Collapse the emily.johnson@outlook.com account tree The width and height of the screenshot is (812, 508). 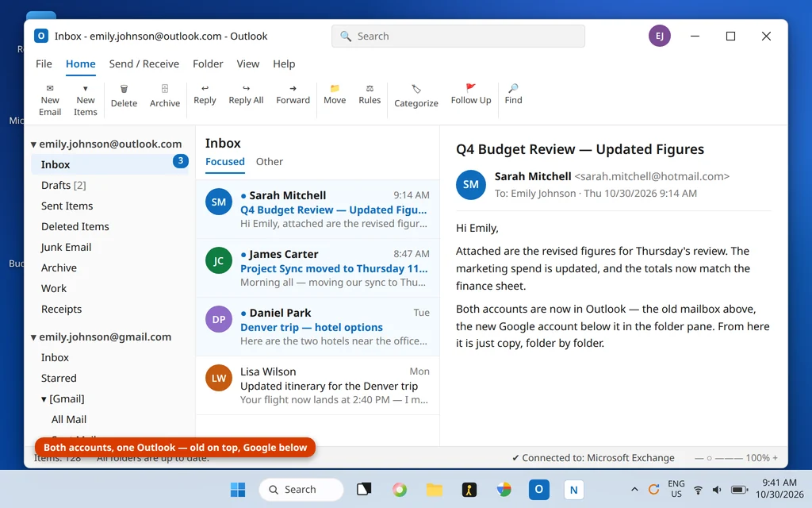[x=33, y=144]
